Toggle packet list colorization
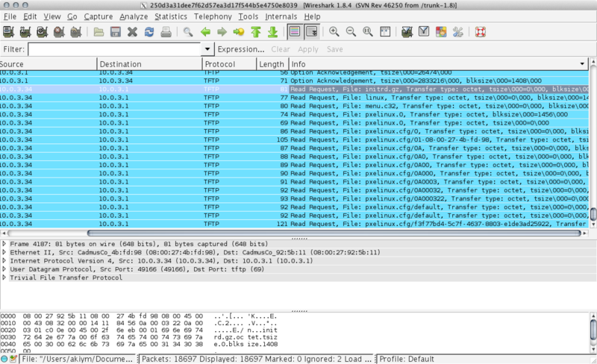597x364 pixels. [295, 32]
